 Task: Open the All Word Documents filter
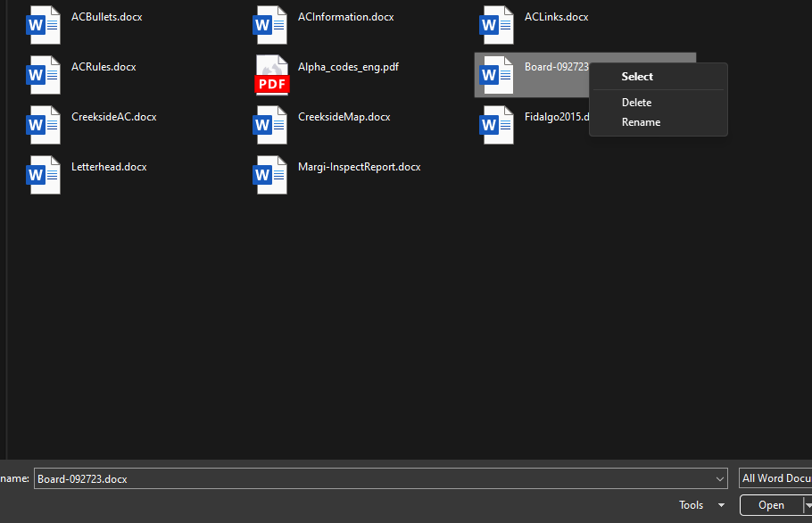click(x=775, y=478)
